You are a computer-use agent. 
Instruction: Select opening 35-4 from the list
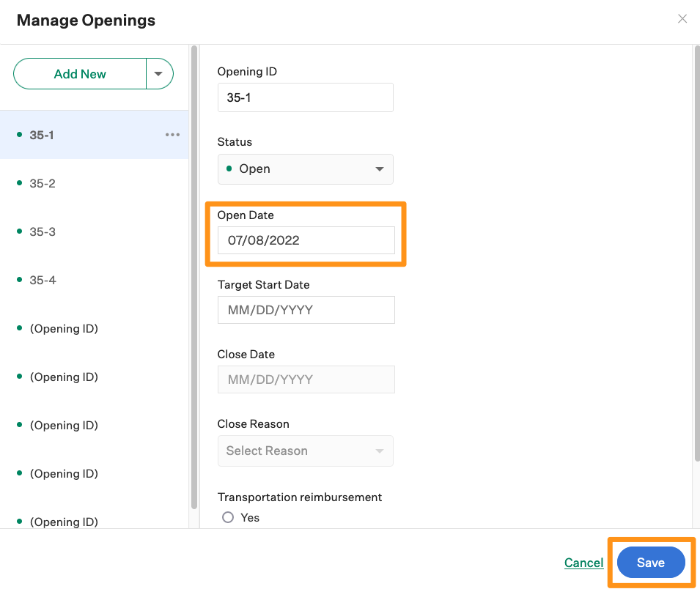click(42, 279)
